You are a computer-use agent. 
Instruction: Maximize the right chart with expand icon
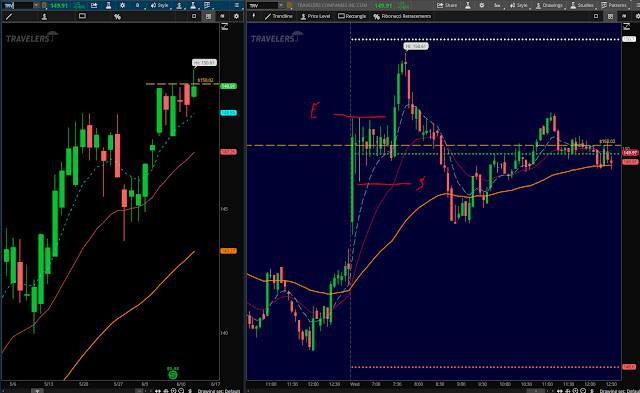627,27
